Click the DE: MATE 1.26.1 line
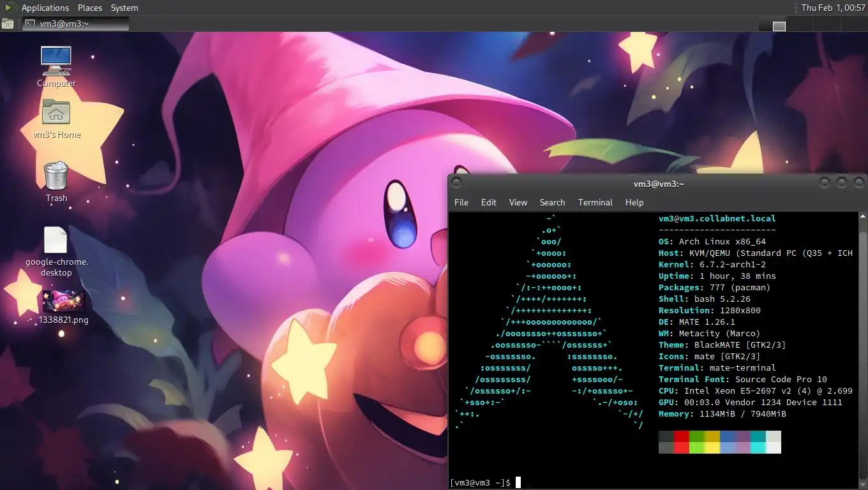The width and height of the screenshot is (868, 490). click(697, 322)
